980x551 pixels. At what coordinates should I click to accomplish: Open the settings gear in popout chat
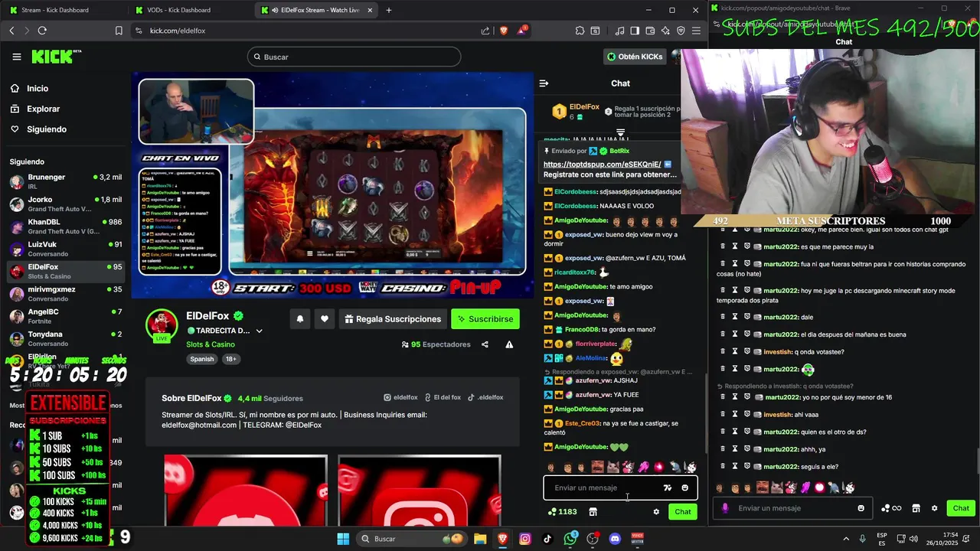(934, 508)
